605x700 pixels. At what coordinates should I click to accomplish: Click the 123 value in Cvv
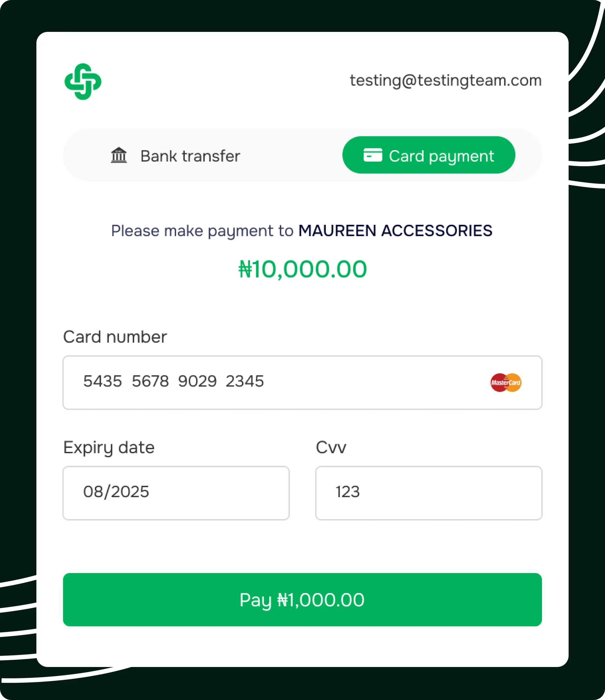tap(347, 492)
